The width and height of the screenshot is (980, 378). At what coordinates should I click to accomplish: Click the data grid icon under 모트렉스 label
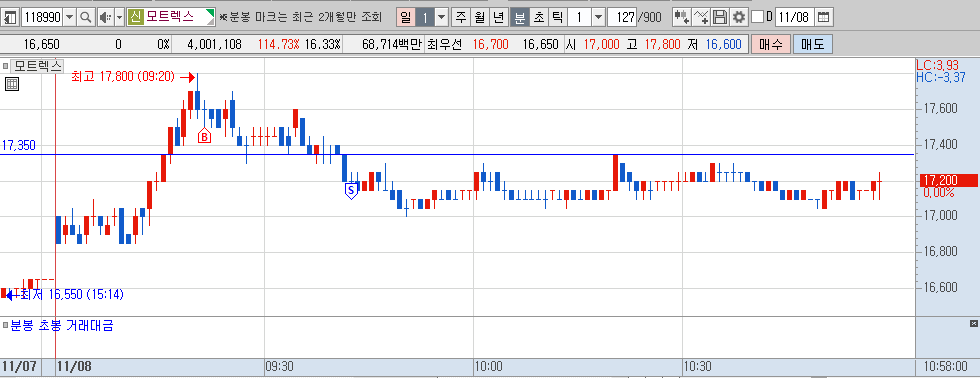click(x=12, y=84)
